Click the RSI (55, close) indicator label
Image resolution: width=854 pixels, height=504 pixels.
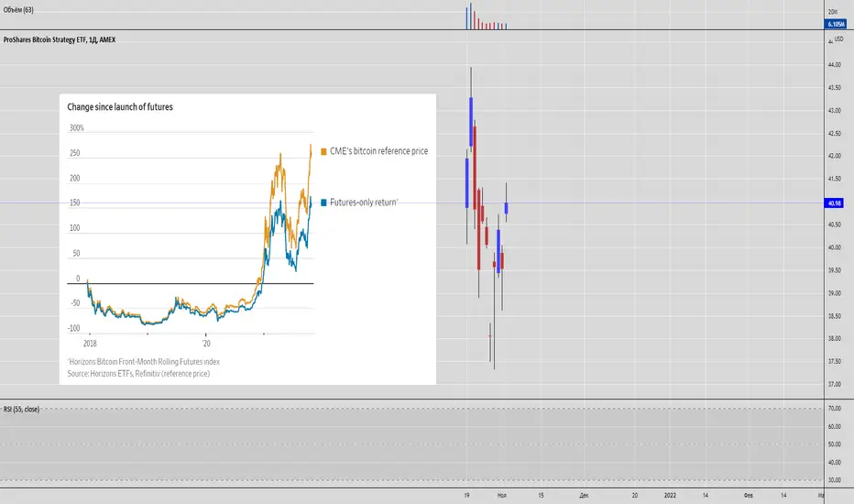point(21,410)
